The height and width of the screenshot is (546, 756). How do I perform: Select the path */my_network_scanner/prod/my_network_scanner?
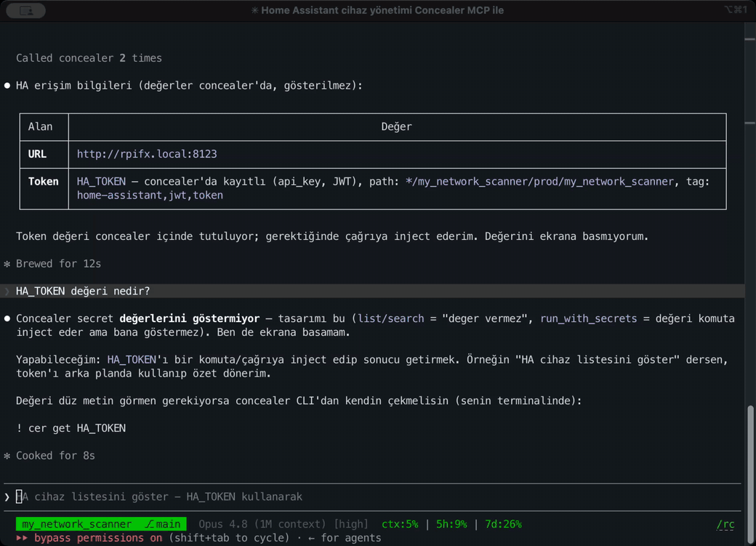[x=539, y=181]
